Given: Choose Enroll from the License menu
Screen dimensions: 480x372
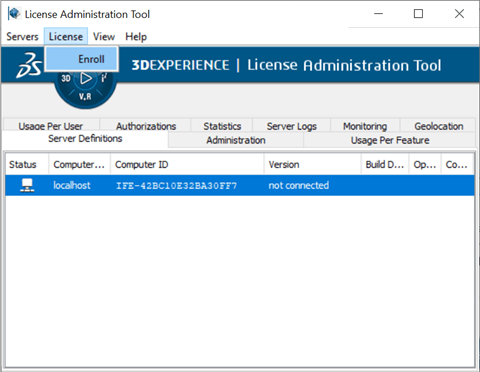Looking at the screenshot, I should [82, 59].
